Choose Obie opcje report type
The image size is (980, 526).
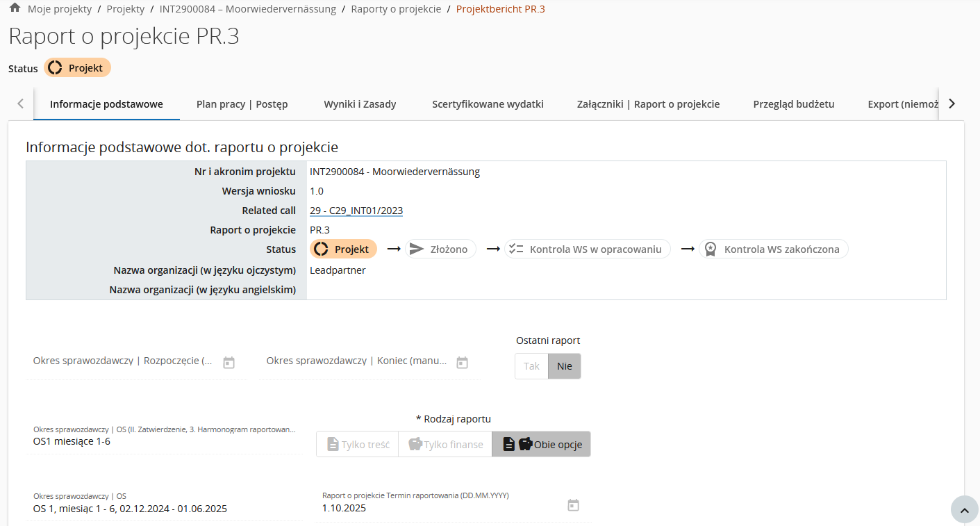(541, 444)
